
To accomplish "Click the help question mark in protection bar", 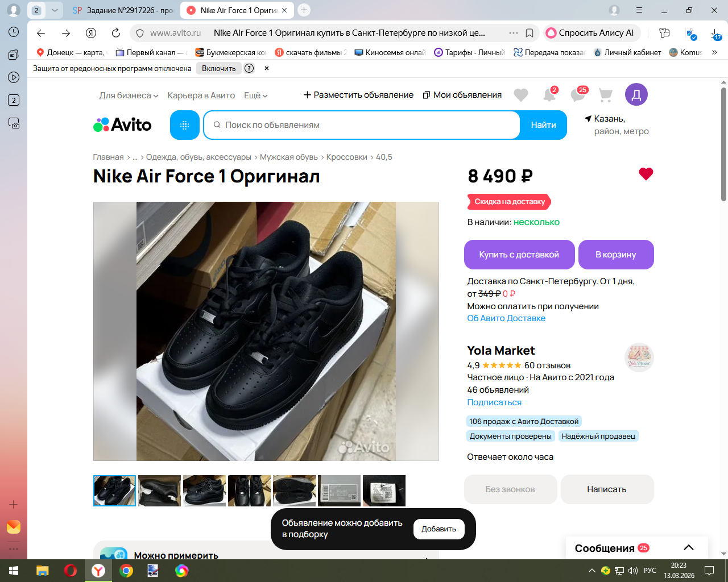I will [x=249, y=68].
